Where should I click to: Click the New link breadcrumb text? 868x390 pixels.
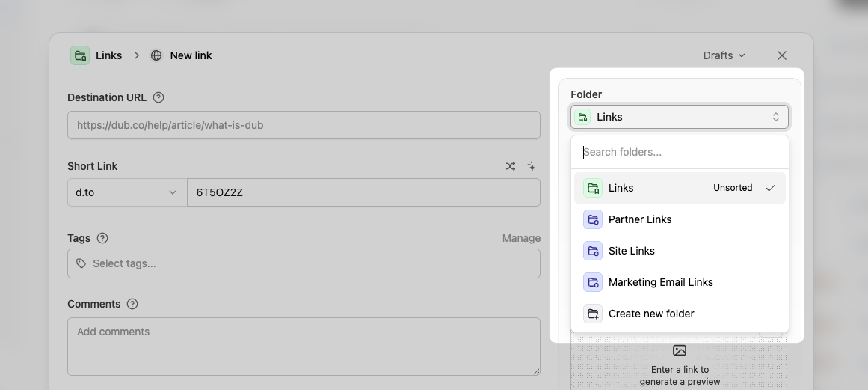191,55
